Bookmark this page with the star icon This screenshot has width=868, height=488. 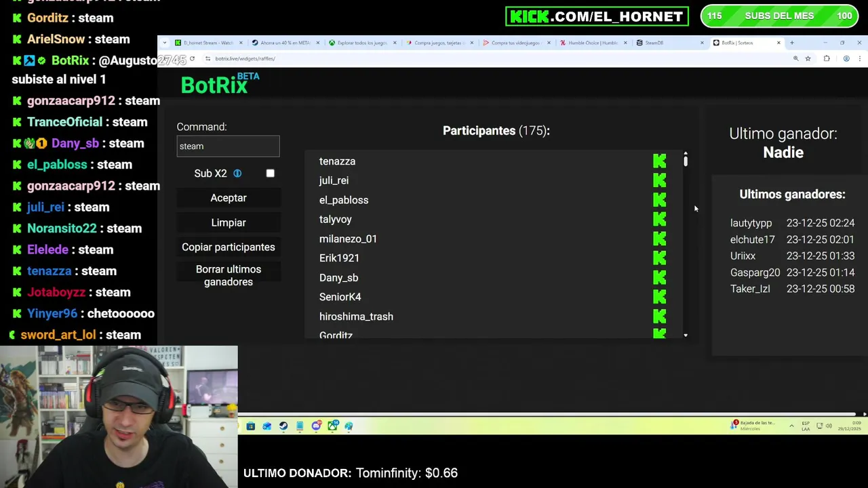(808, 59)
